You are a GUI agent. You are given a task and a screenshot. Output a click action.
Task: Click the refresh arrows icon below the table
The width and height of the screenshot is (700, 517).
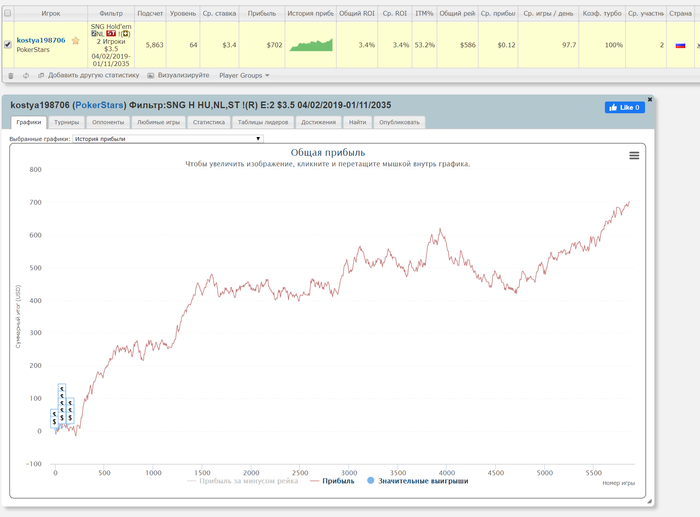click(26, 75)
